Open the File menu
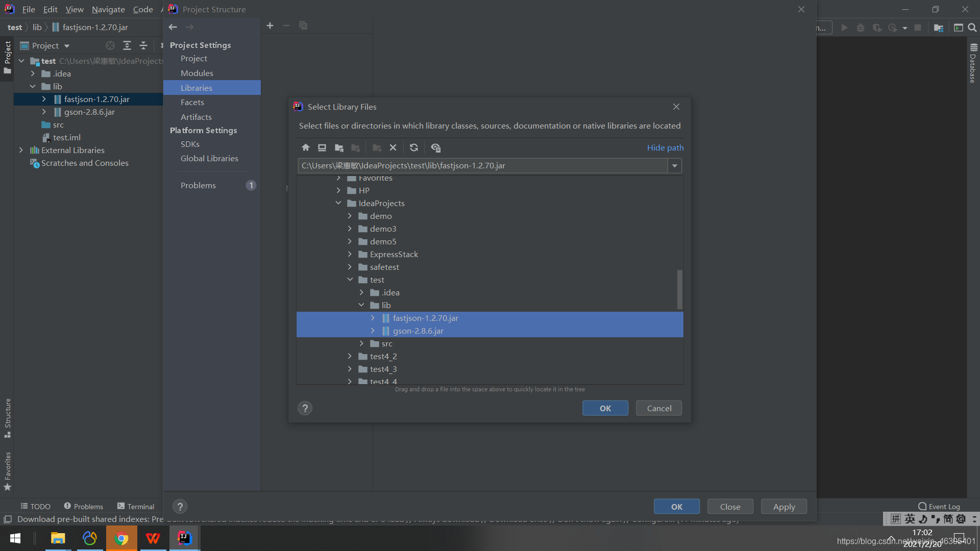 click(29, 9)
